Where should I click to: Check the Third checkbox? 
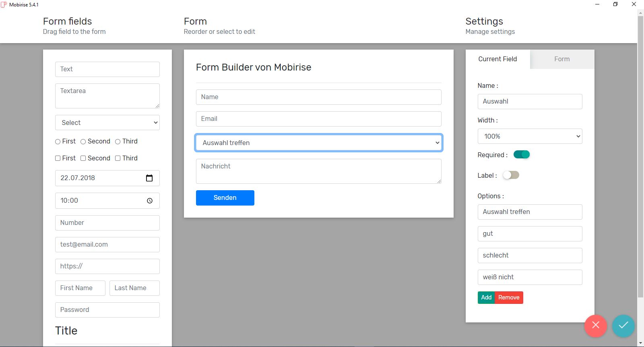click(118, 158)
